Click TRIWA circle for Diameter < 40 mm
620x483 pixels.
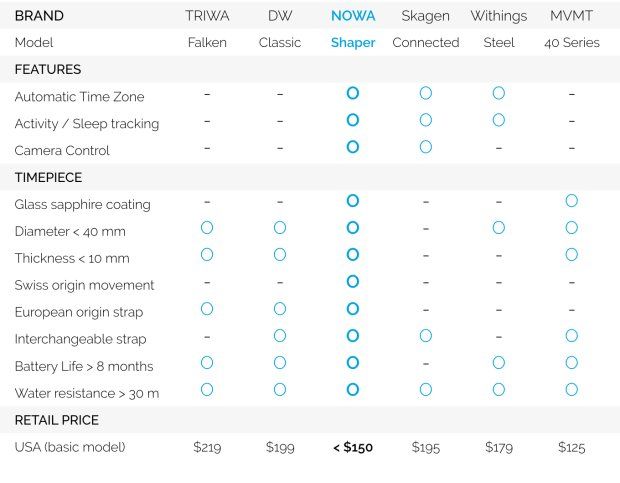coord(207,227)
